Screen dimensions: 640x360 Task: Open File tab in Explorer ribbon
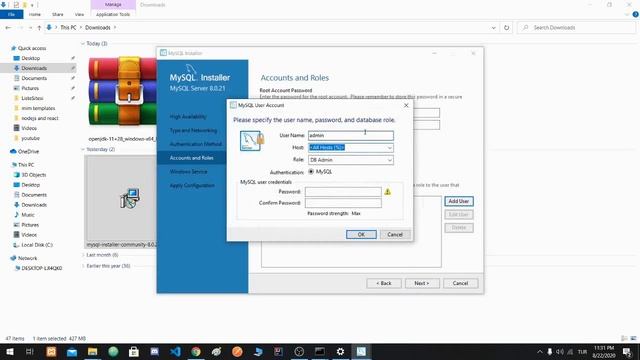(11, 14)
